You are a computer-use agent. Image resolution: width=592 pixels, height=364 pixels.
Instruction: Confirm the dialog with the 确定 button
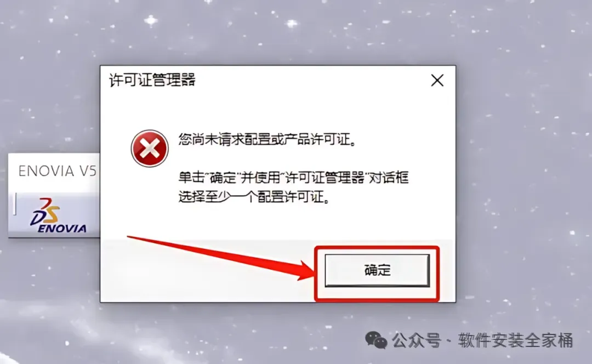[x=377, y=270]
